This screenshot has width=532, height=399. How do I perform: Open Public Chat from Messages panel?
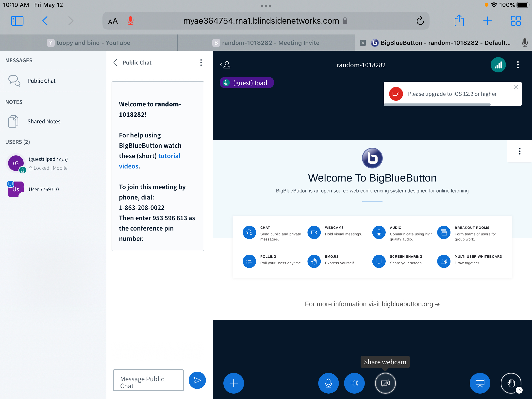(x=41, y=81)
